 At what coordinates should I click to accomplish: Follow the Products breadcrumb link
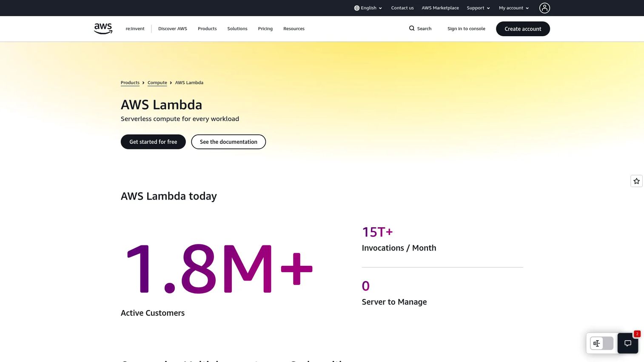tap(130, 83)
